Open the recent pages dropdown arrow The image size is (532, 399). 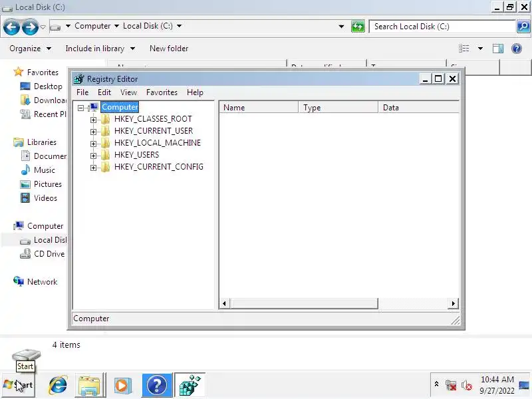click(x=43, y=27)
